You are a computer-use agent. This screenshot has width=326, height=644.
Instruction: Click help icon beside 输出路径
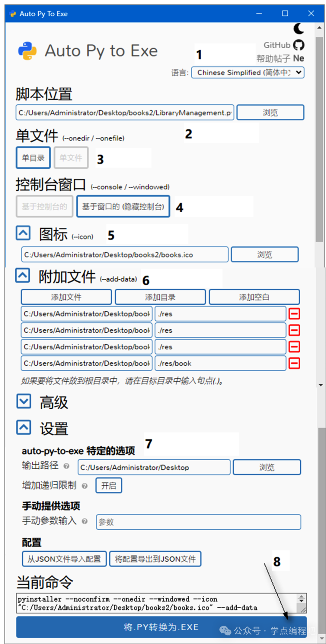click(66, 466)
